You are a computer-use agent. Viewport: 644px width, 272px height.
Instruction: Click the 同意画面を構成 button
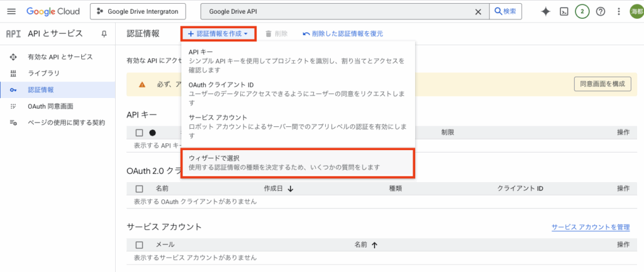(602, 84)
